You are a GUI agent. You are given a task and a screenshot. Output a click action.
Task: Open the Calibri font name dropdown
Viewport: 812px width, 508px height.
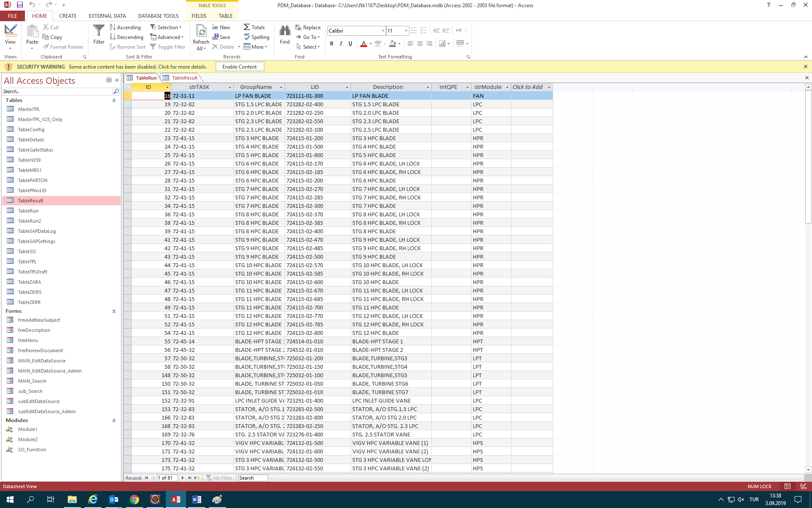tap(383, 31)
